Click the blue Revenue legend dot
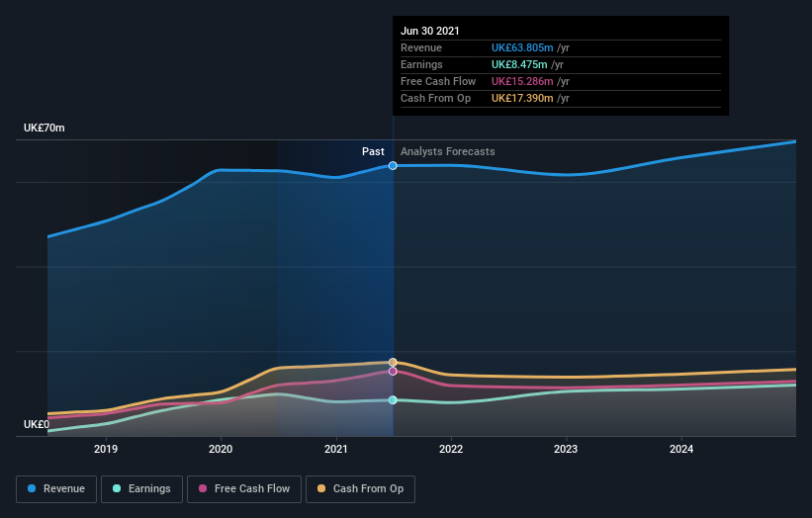This screenshot has height=518, width=812. point(32,488)
